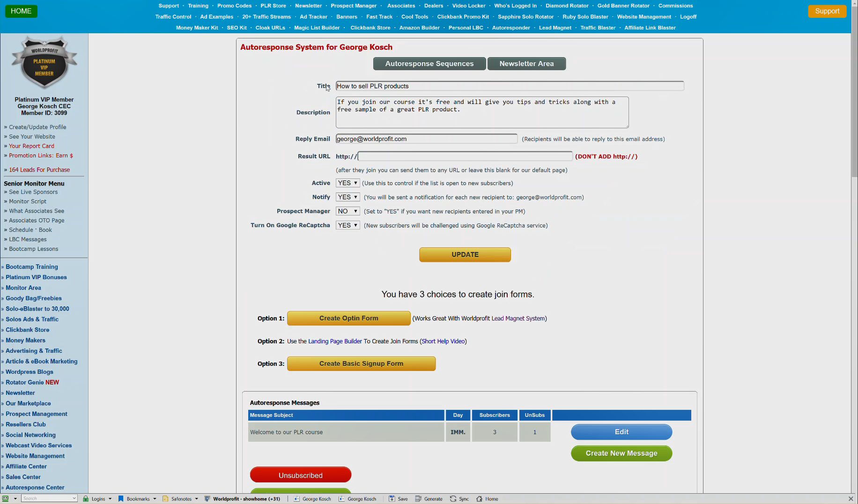Viewport: 858px width, 504px height.
Task: Click in the Description text area
Action: tap(482, 112)
